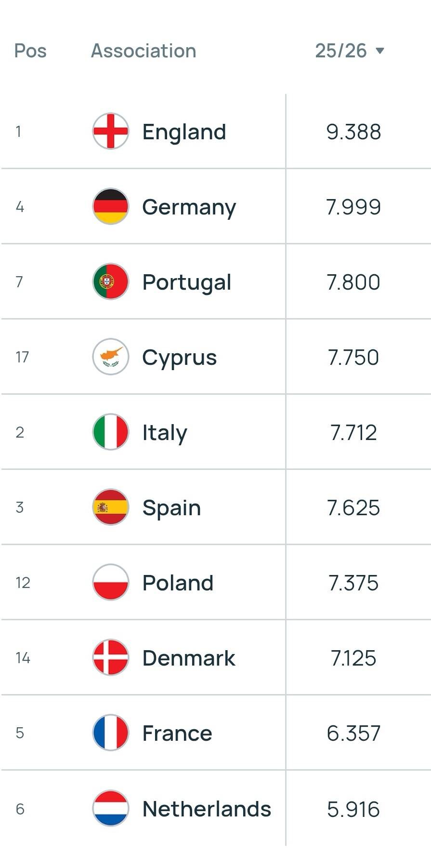Viewport: 431px width, 868px height.
Task: Select Poland's position number 12
Action: pos(23,583)
